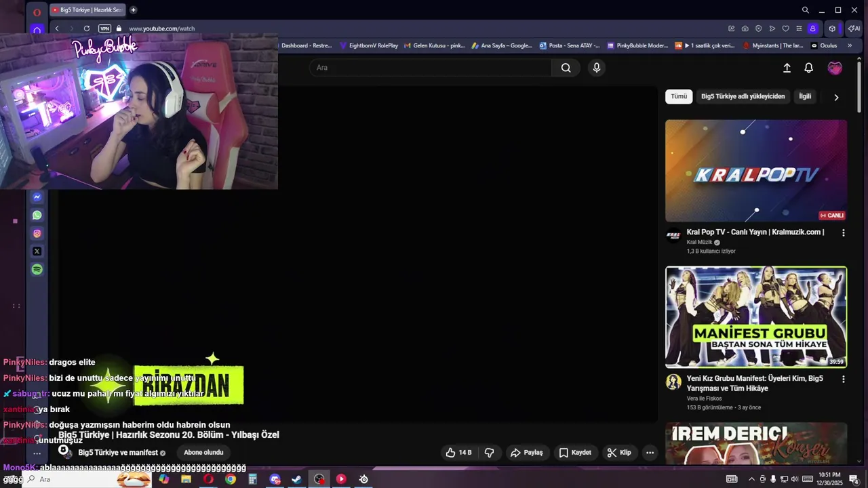Open Messenger in Opera sidebar
868x488 pixels.
coord(37,197)
